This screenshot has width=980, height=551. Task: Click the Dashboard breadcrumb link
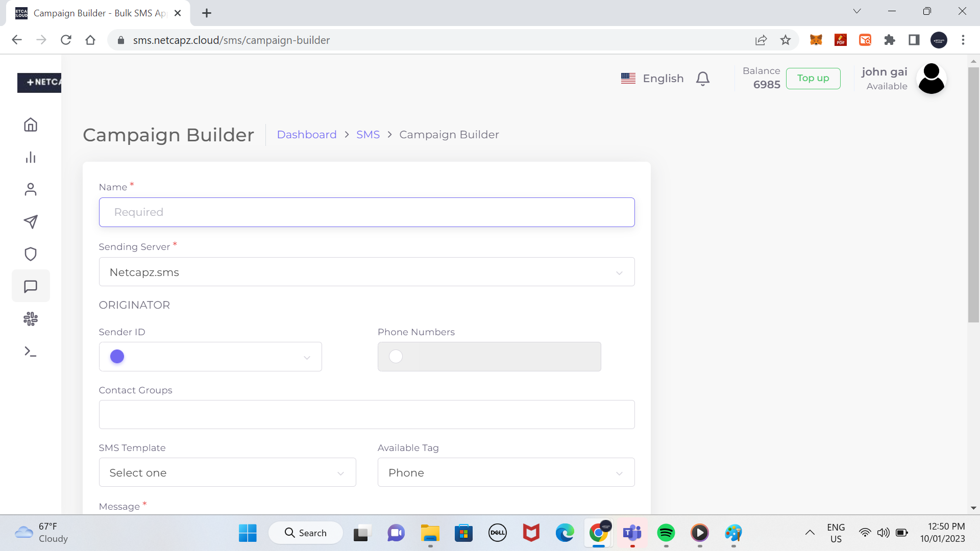(306, 135)
